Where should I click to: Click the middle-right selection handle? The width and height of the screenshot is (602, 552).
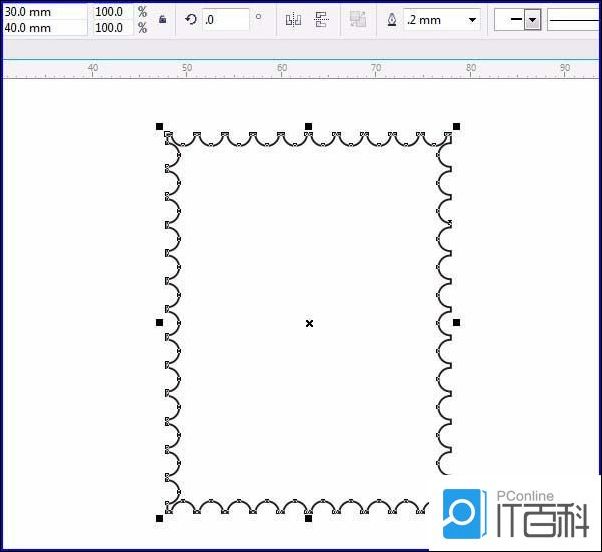click(456, 322)
